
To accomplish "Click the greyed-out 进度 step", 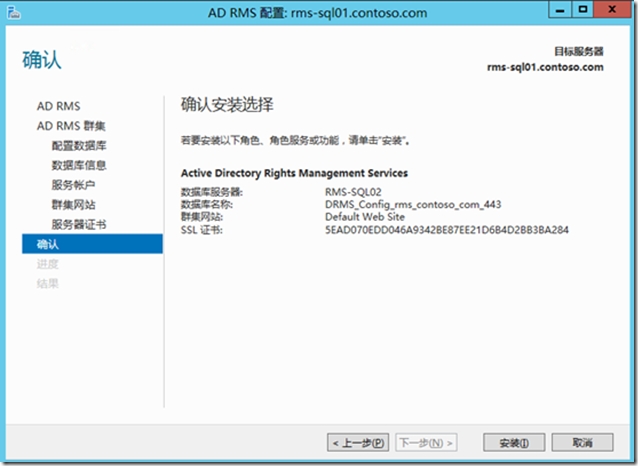I will tap(48, 264).
